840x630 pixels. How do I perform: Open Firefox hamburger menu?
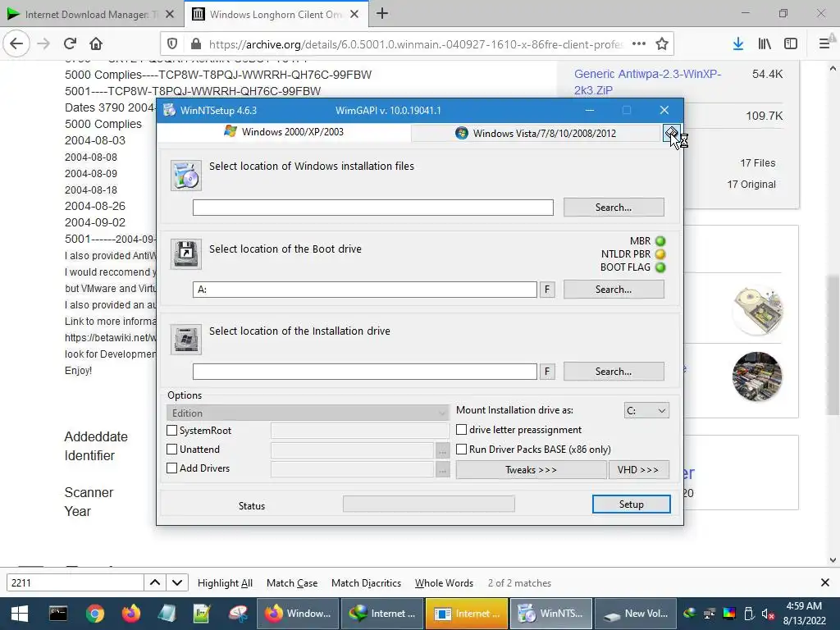pos(824,44)
